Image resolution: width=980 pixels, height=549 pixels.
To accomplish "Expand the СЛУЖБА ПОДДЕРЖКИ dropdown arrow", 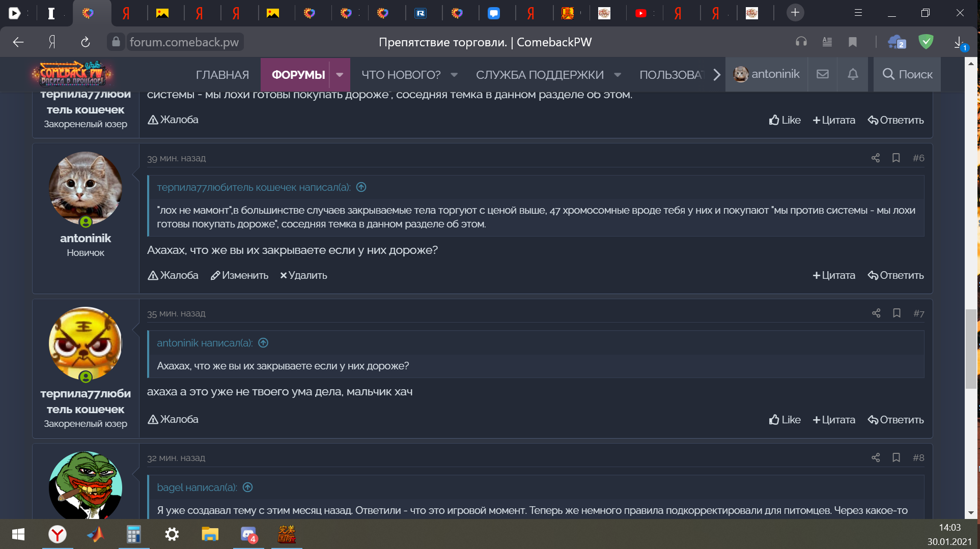I will tap(618, 75).
